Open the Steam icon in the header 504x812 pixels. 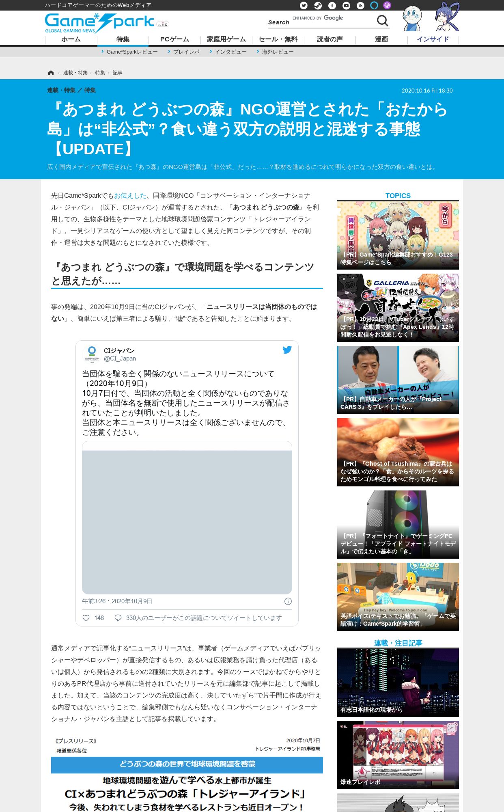click(x=318, y=5)
